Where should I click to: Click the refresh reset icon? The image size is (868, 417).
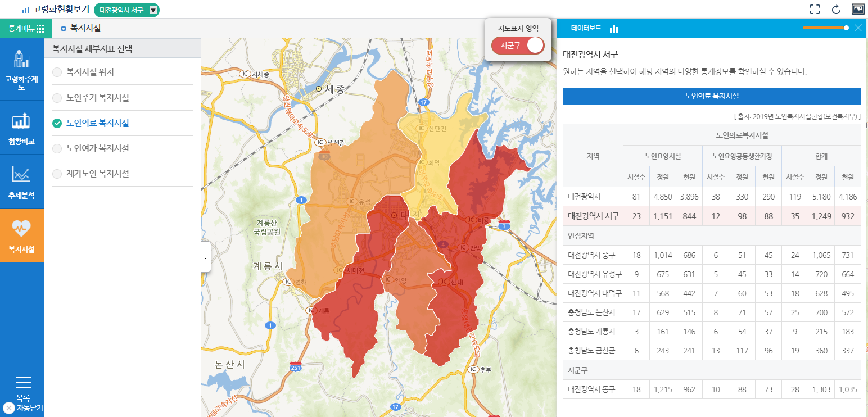836,9
